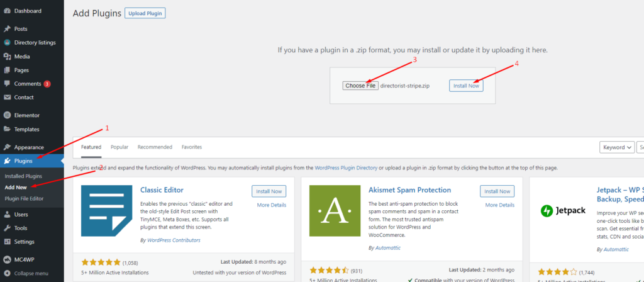Click the Pages icon in sidebar

[7, 70]
